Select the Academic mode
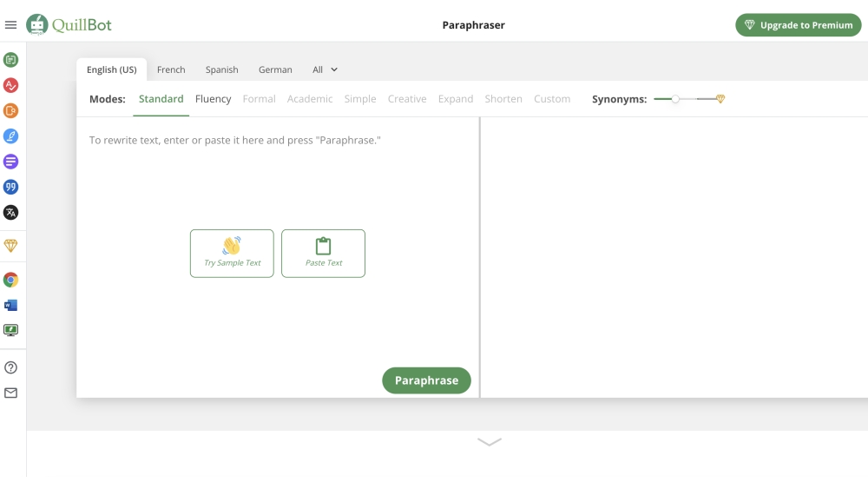868x489 pixels. coord(310,99)
